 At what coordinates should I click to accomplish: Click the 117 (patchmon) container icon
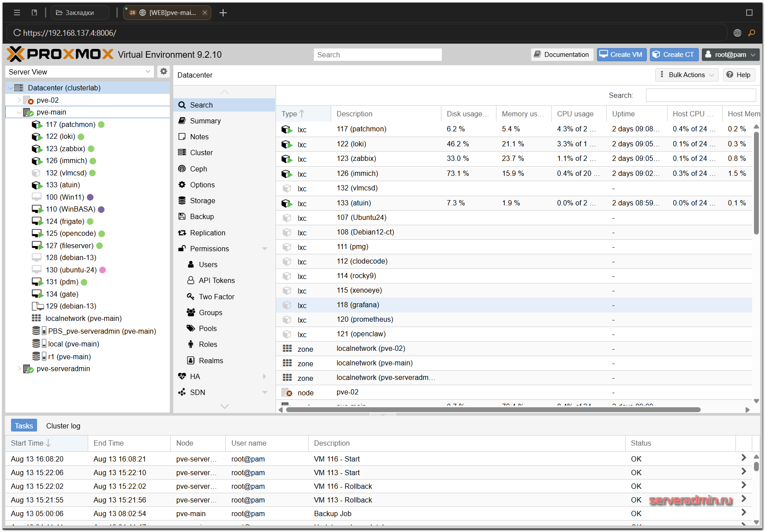[x=37, y=125]
